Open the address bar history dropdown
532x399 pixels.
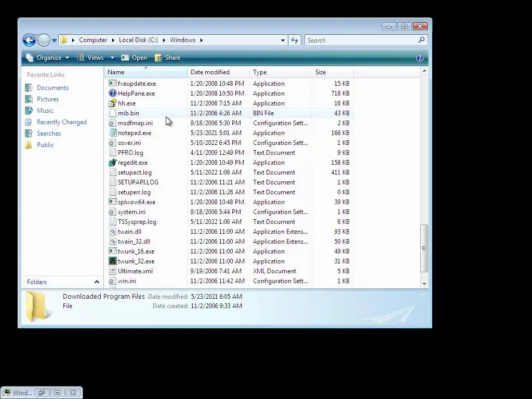click(x=283, y=40)
